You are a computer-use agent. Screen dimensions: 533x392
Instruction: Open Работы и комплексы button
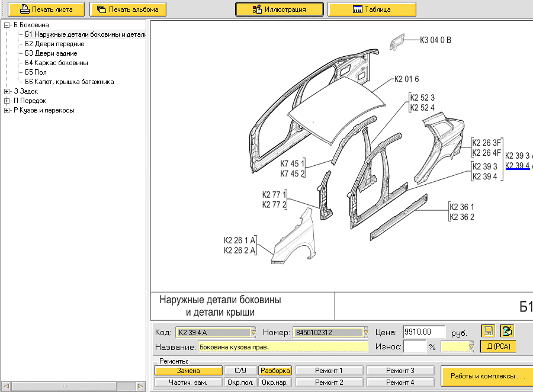coord(487,376)
